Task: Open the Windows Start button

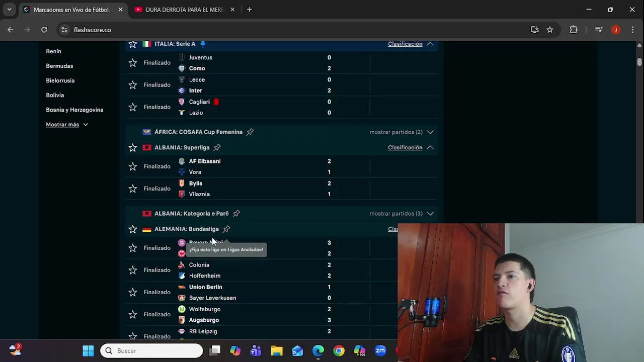Action: pyautogui.click(x=88, y=350)
